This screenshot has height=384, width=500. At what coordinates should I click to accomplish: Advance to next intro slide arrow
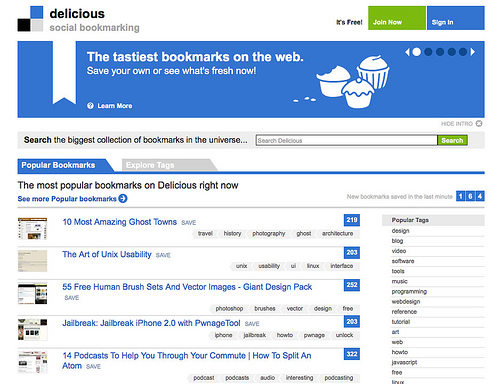pyautogui.click(x=473, y=52)
